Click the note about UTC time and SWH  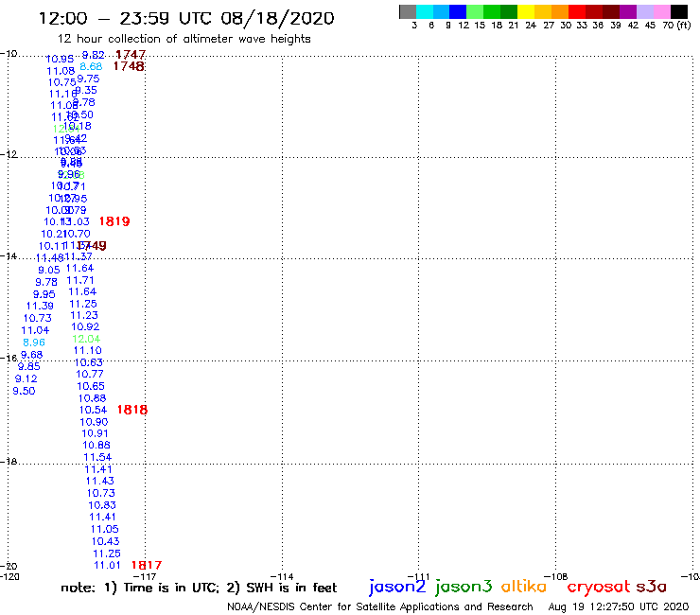pos(199,588)
